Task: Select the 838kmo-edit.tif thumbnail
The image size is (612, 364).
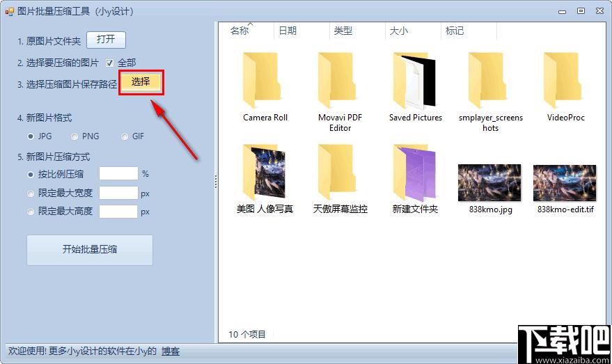Action: (565, 182)
